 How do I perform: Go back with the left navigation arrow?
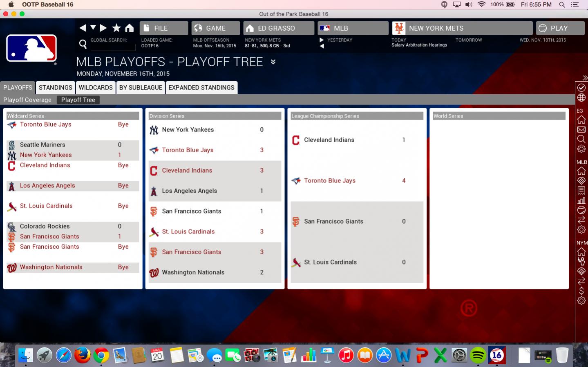(83, 28)
